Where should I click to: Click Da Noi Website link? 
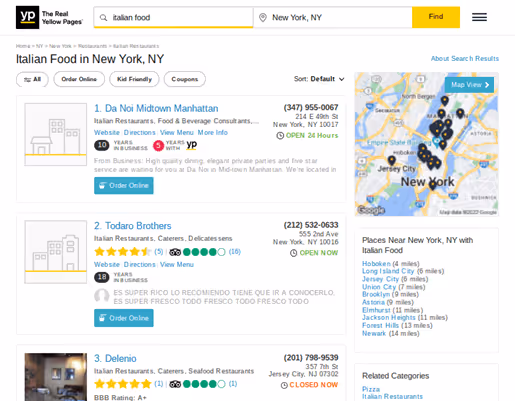(x=107, y=132)
